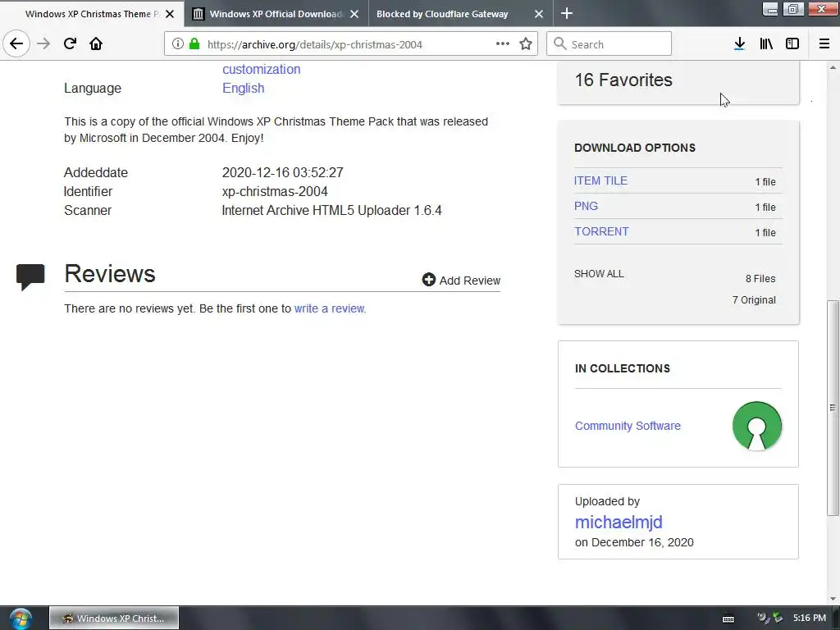Screen dimensions: 840x630
Task: Click into the browser Search box
Action: coord(609,44)
